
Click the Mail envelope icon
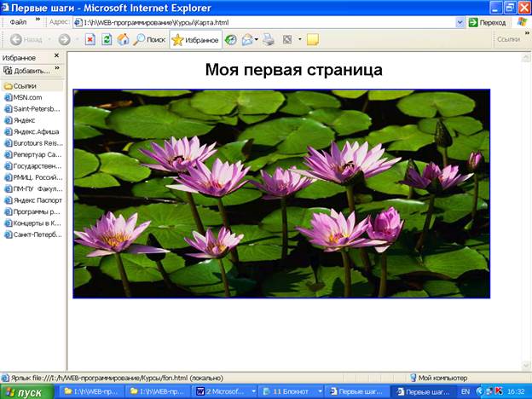(x=247, y=40)
